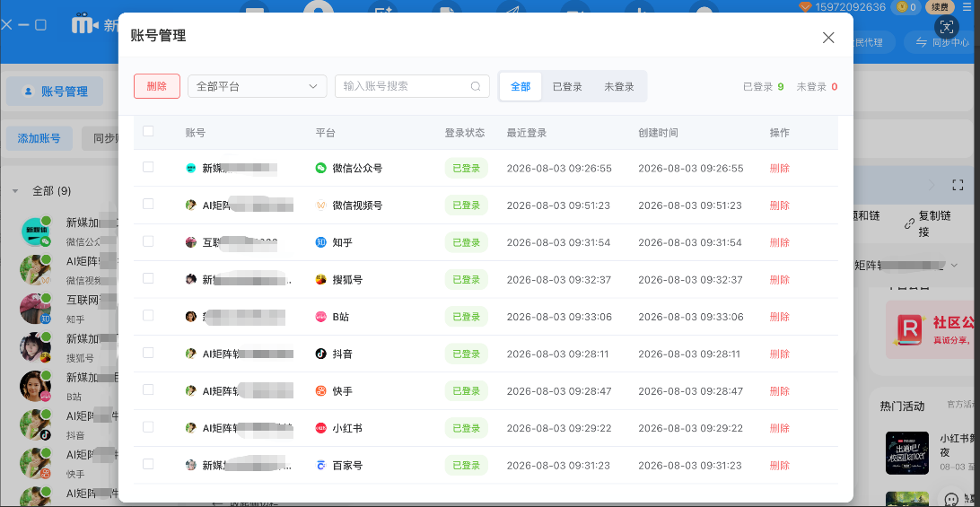
Task: Select the 抖音 account avatar in background sidebar
Action: coord(36,425)
